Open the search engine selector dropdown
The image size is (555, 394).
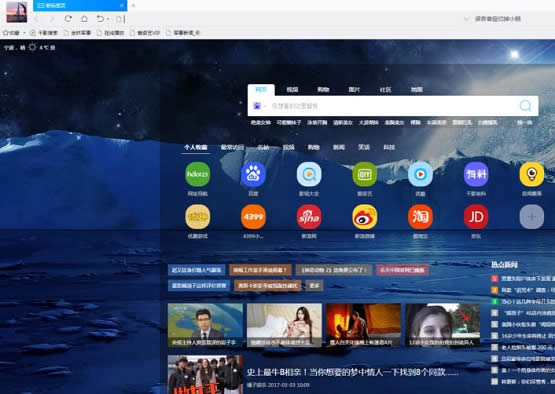point(259,106)
